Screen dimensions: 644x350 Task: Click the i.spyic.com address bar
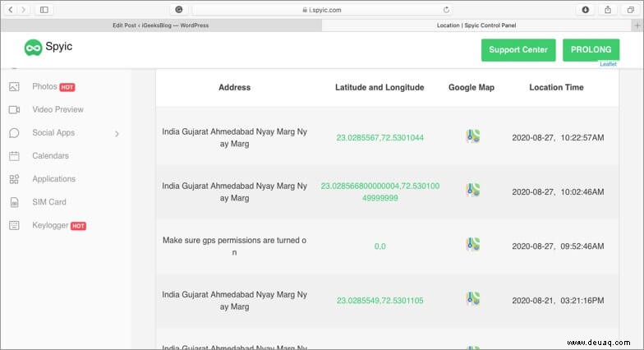tap(321, 10)
